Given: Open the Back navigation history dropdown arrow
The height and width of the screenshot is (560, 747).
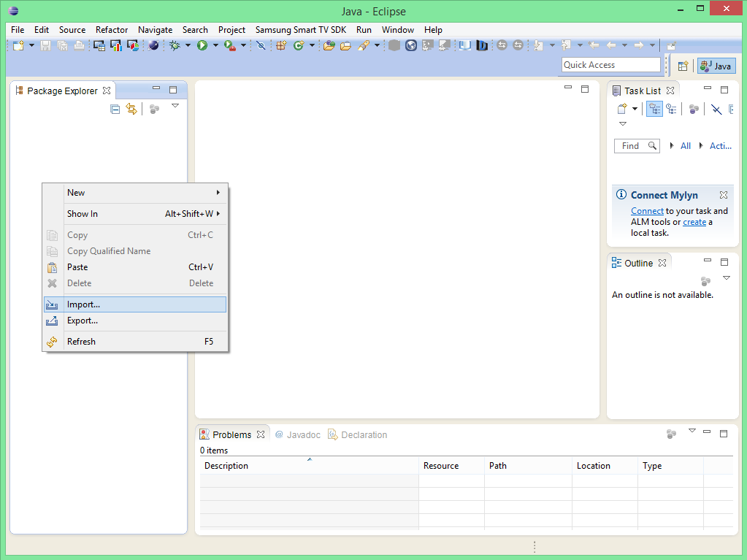Looking at the screenshot, I should coord(624,46).
